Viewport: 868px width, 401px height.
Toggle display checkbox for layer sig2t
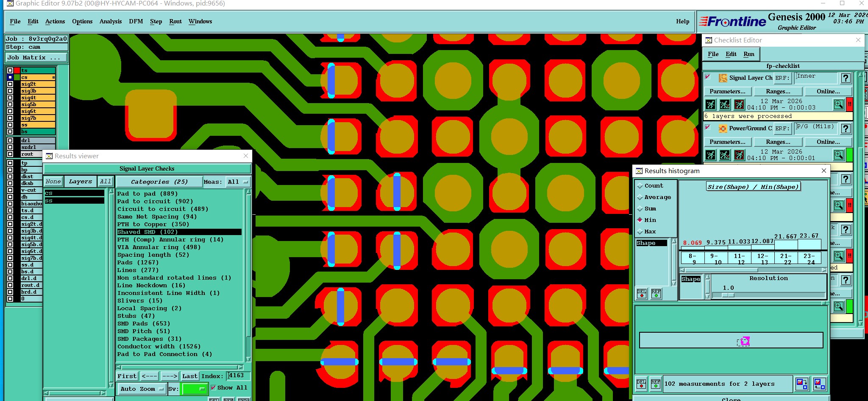[10, 84]
